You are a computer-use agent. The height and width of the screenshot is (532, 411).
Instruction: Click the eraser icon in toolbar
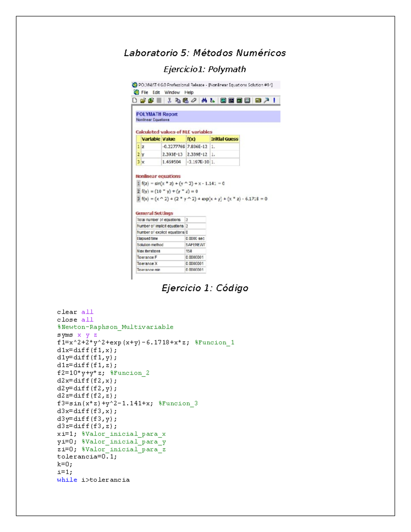194,100
